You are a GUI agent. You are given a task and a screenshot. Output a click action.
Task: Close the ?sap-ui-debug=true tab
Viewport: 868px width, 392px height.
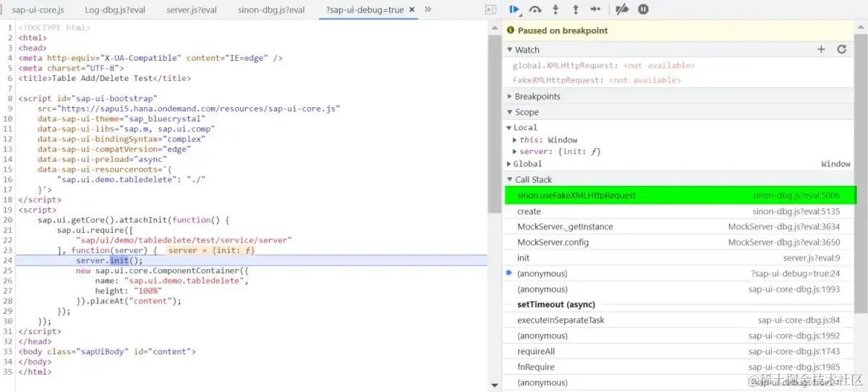(412, 10)
